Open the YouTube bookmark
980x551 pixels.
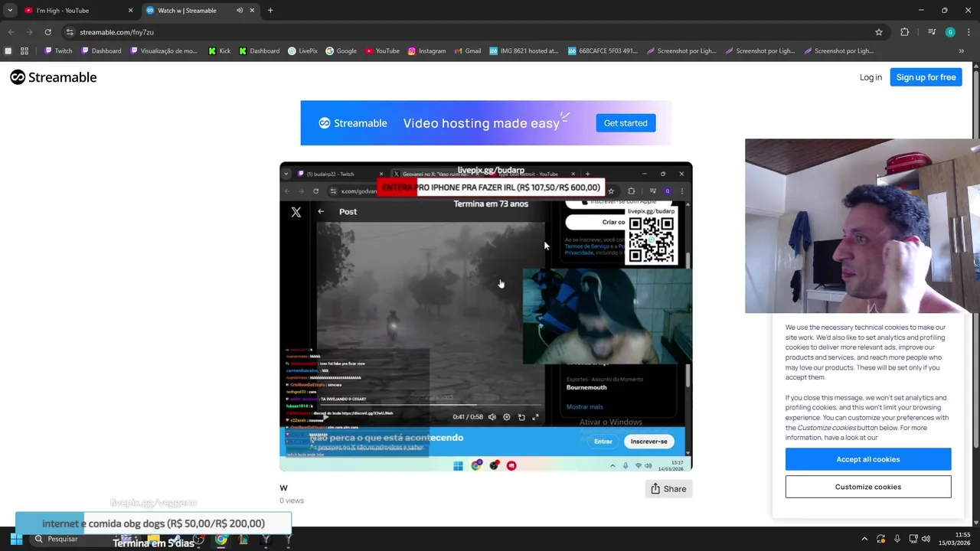pos(382,51)
